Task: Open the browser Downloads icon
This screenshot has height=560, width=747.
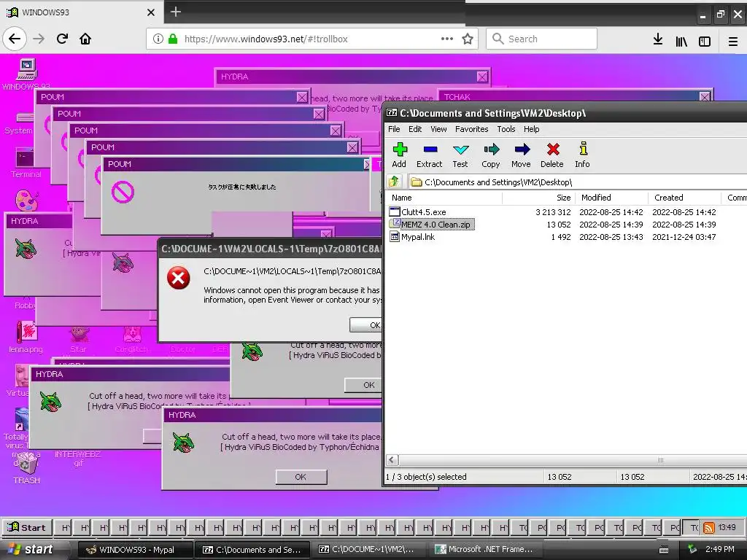Action: point(658,39)
